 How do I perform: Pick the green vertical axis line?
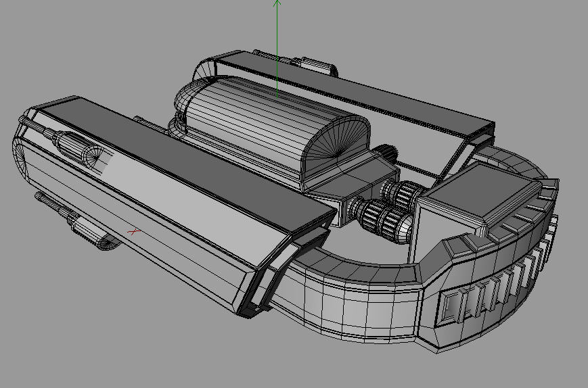click(x=277, y=49)
